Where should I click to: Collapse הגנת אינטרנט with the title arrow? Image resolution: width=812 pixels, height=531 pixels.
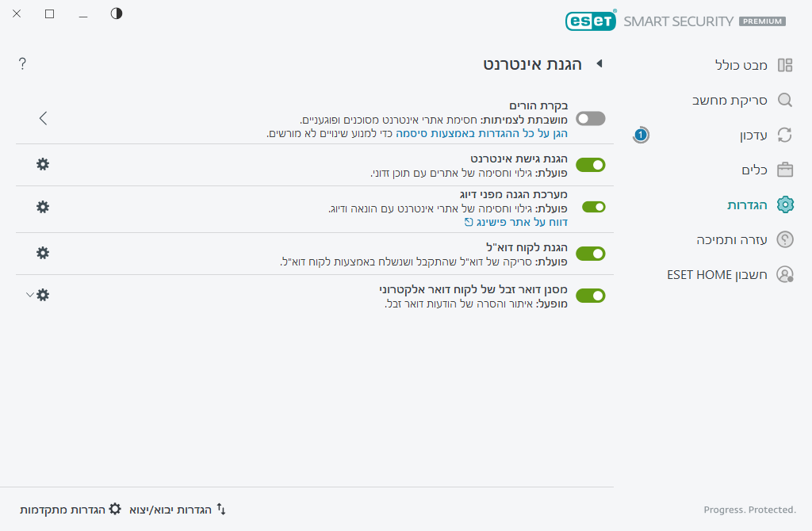tap(599, 64)
